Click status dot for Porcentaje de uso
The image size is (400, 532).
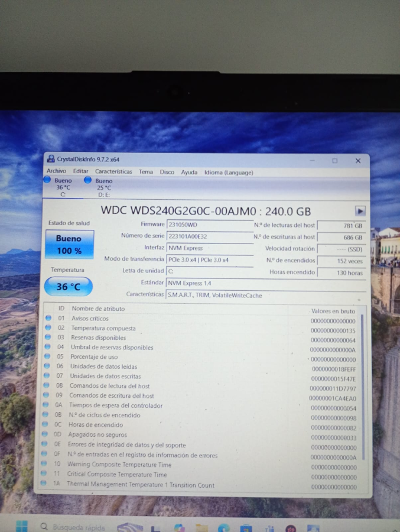click(x=48, y=357)
